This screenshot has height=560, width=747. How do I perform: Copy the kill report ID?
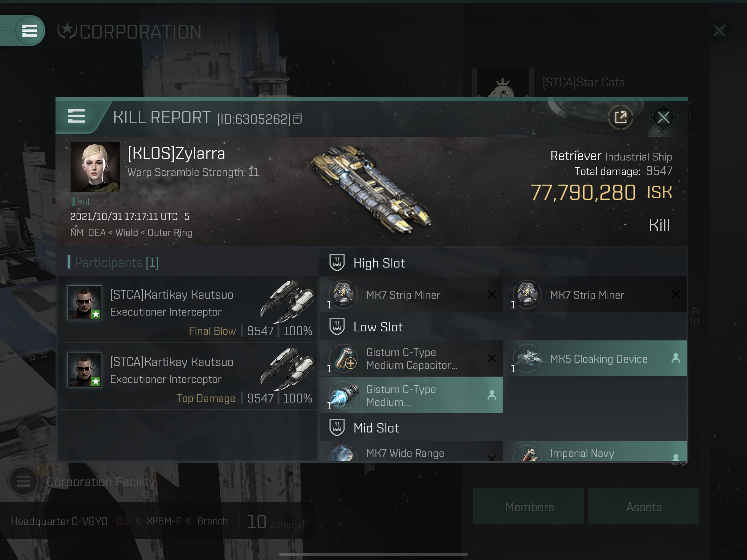coord(297,119)
